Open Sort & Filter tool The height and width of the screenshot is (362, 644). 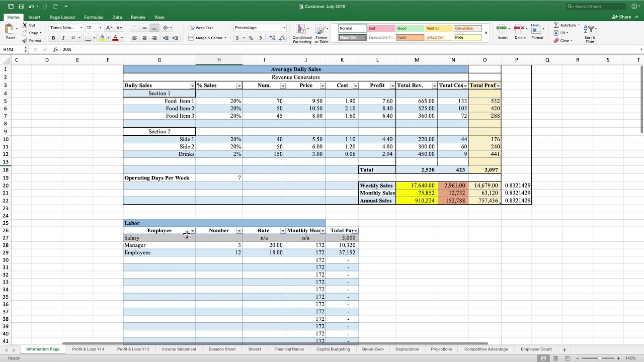click(x=590, y=33)
